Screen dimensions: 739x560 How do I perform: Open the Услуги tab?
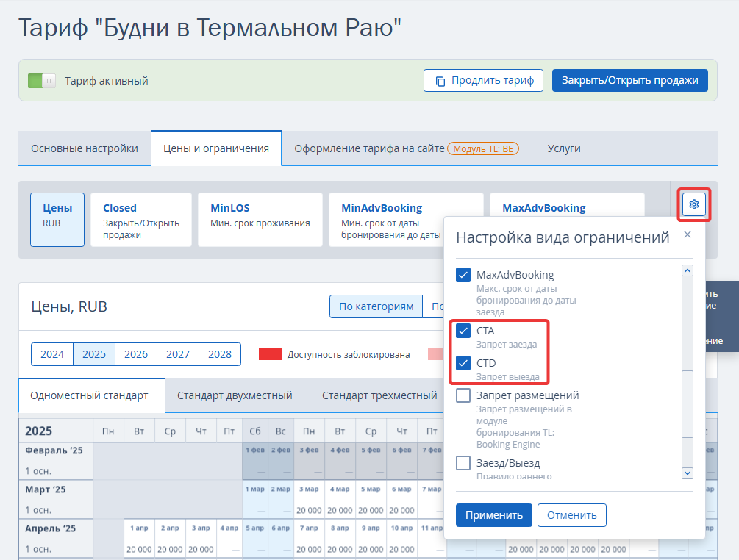564,148
